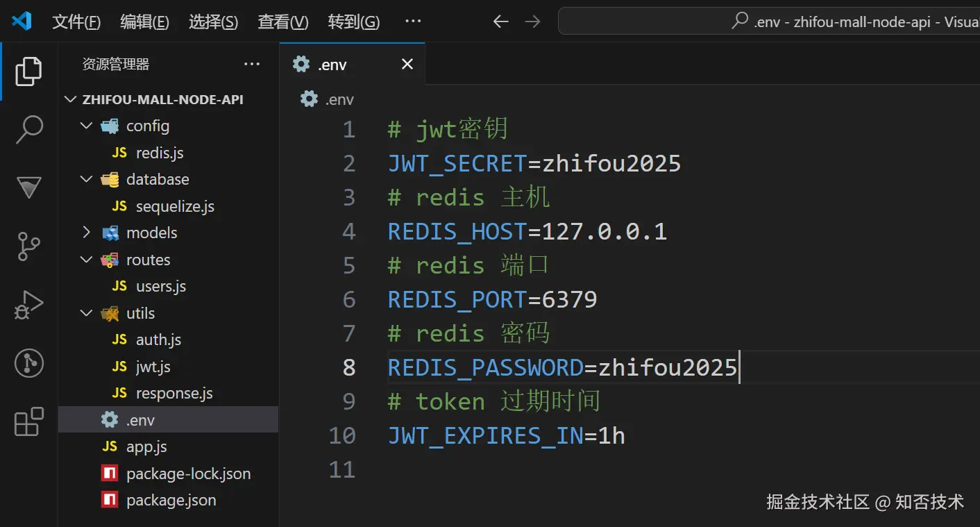Click the utils folder icon
980x527 pixels.
tap(110, 313)
